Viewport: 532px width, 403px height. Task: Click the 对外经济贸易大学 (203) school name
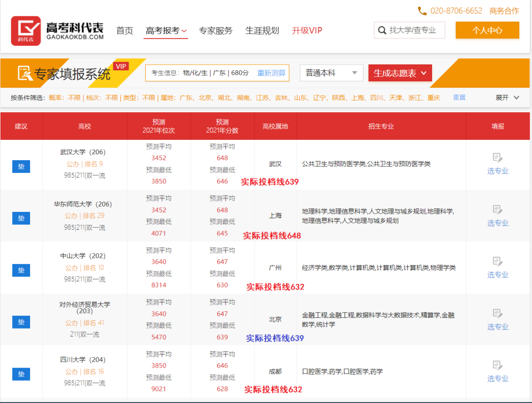85,307
